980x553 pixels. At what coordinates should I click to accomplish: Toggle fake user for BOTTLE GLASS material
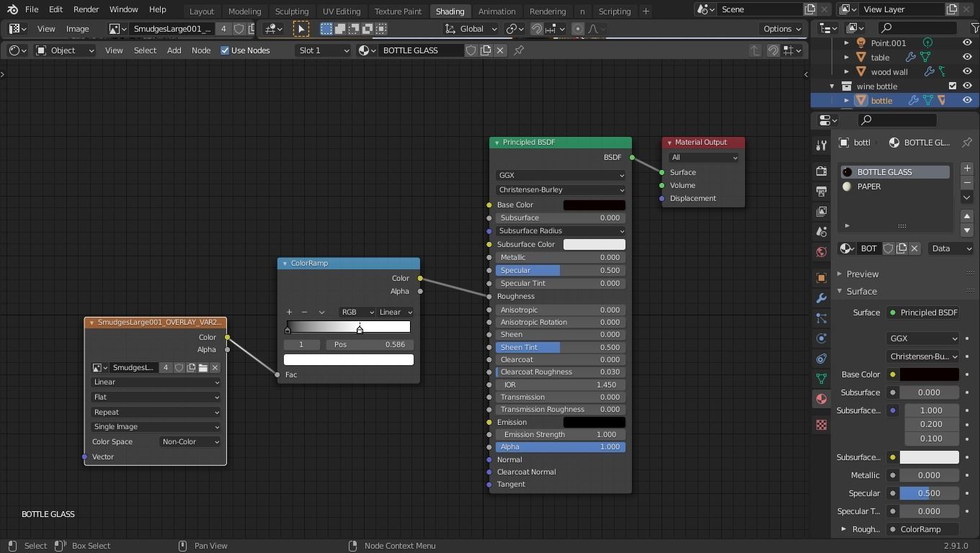(x=471, y=50)
